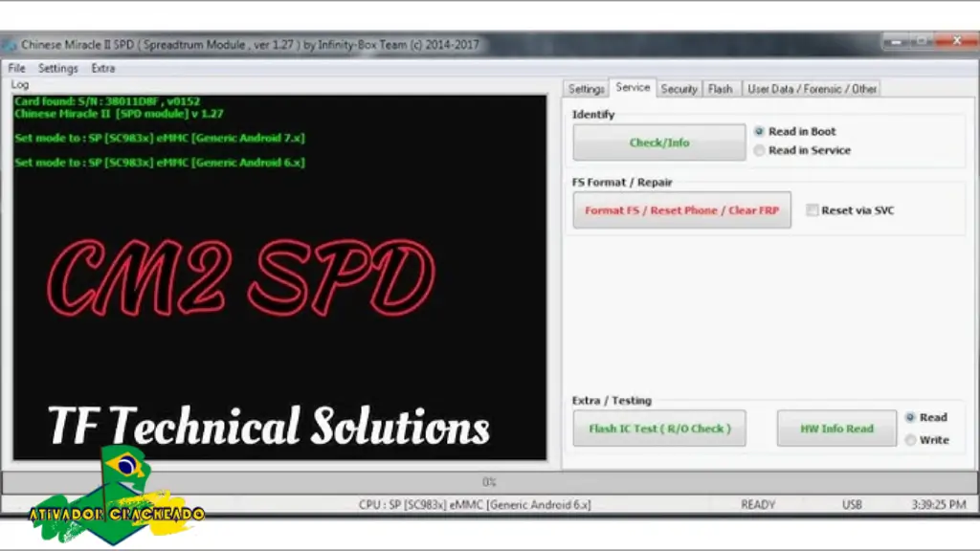Enable Reset via SVC checkbox
Image resolution: width=980 pixels, height=551 pixels.
[851, 210]
